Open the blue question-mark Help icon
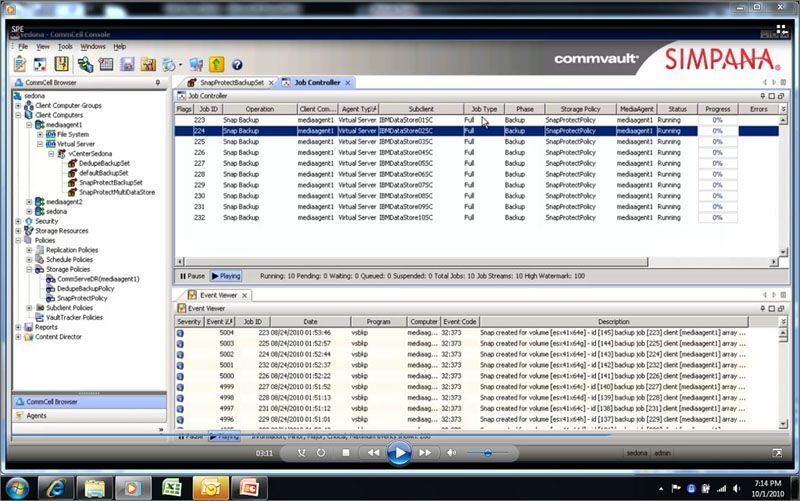This screenshot has height=501, width=800. click(237, 65)
